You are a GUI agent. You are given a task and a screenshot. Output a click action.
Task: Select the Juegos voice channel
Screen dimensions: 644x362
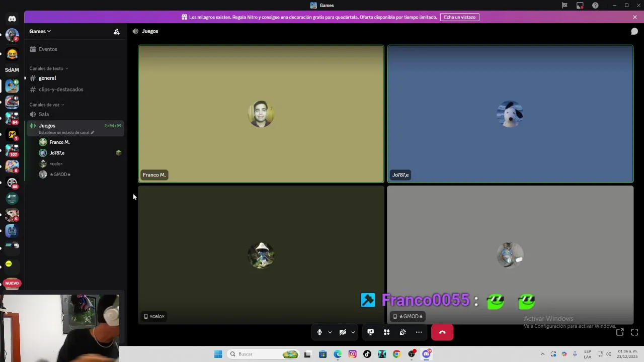(x=75, y=128)
